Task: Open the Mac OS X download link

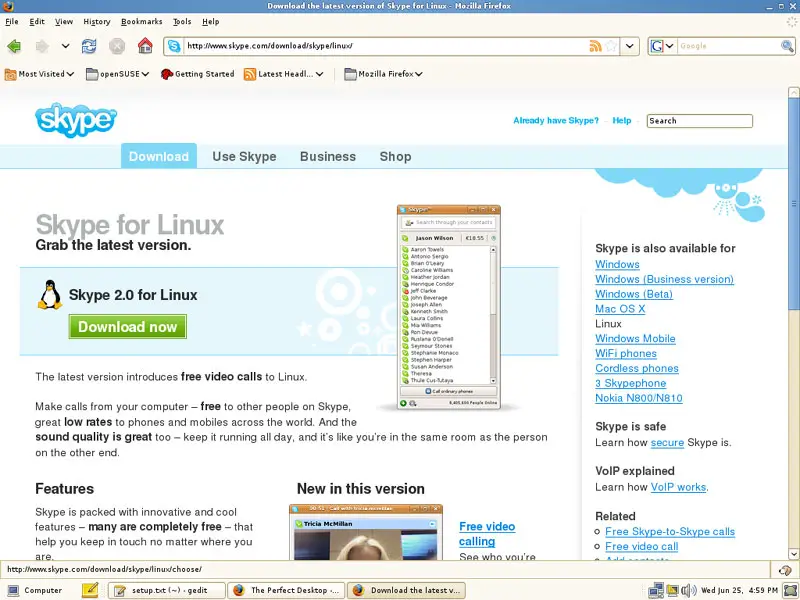Action: pyautogui.click(x=620, y=309)
